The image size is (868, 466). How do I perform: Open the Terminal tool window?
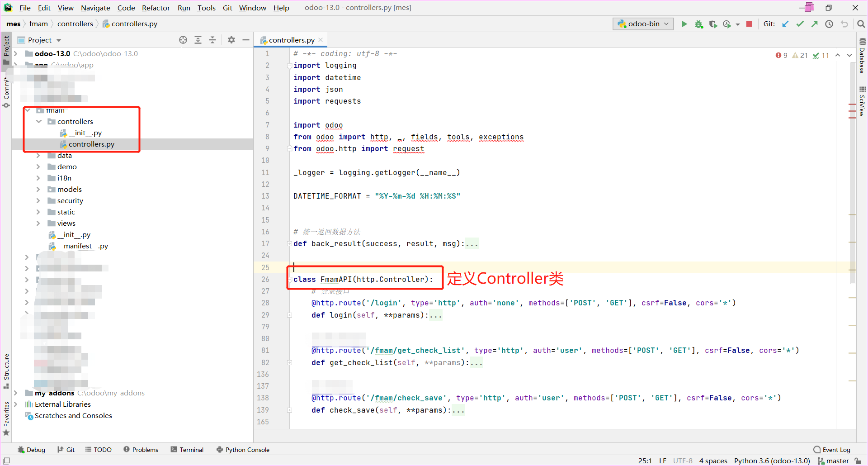tap(187, 450)
